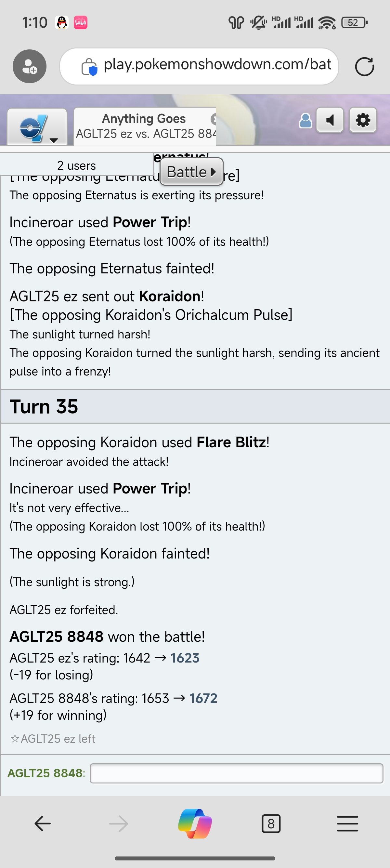Open the Copilot assistant icon
This screenshot has width=390, height=868.
point(195,823)
